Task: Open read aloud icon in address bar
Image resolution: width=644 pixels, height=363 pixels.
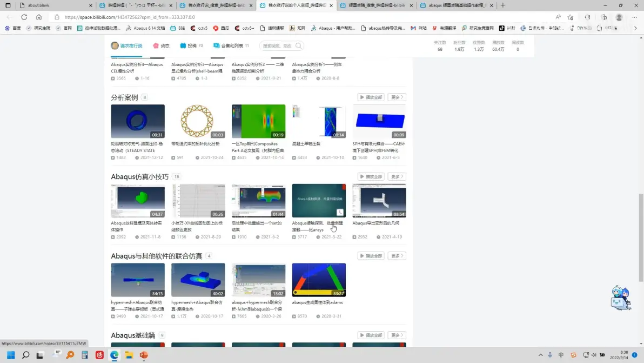Action: (x=558, y=17)
